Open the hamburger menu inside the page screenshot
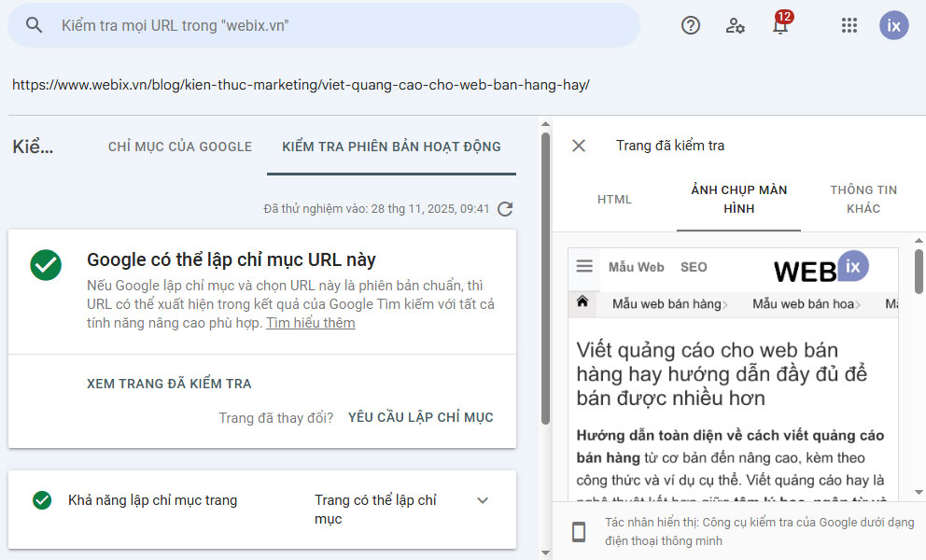926x560 pixels. (x=583, y=266)
